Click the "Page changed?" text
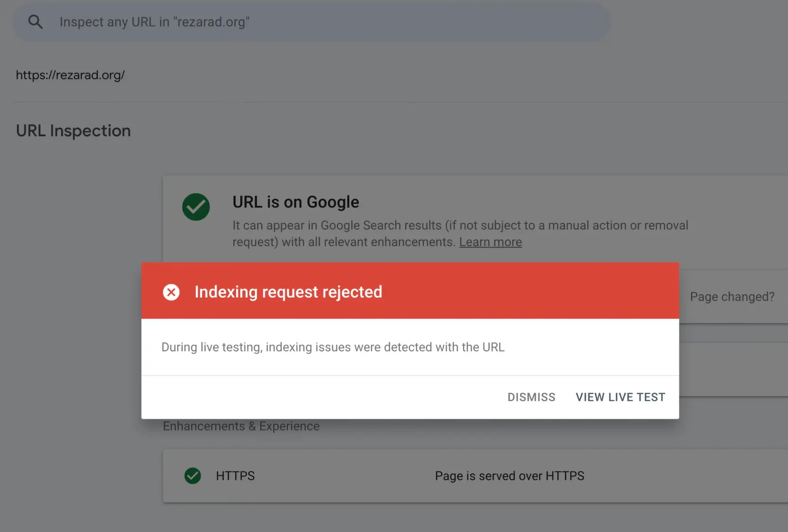Viewport: 788px width, 532px height. pos(732,297)
